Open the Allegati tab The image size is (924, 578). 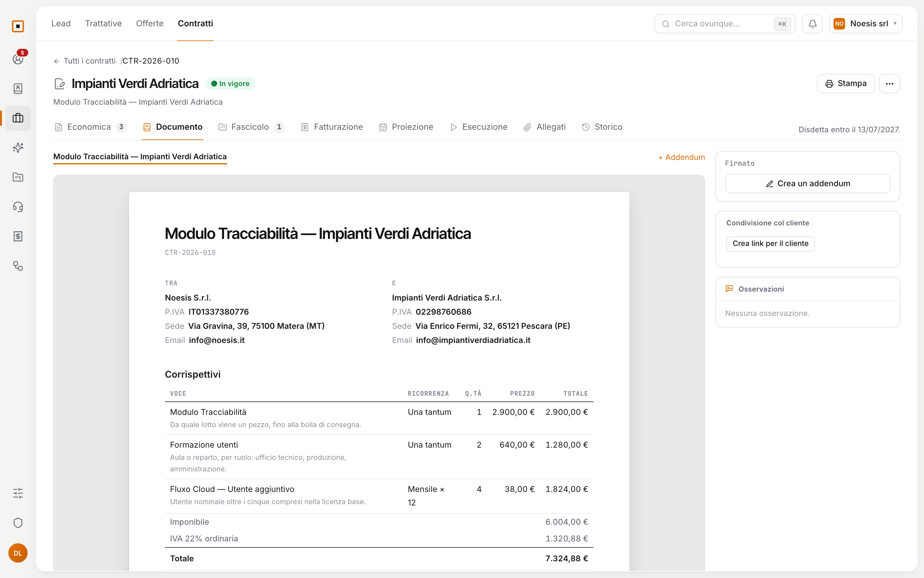click(544, 127)
